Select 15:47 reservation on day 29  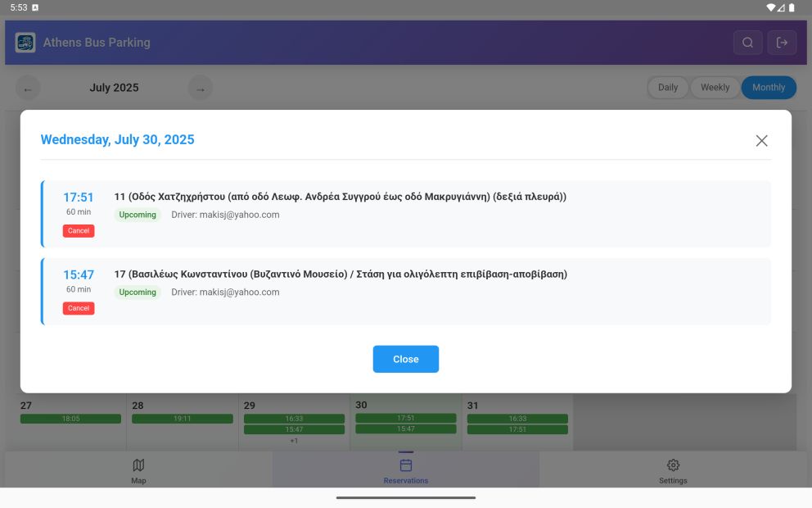click(x=294, y=429)
